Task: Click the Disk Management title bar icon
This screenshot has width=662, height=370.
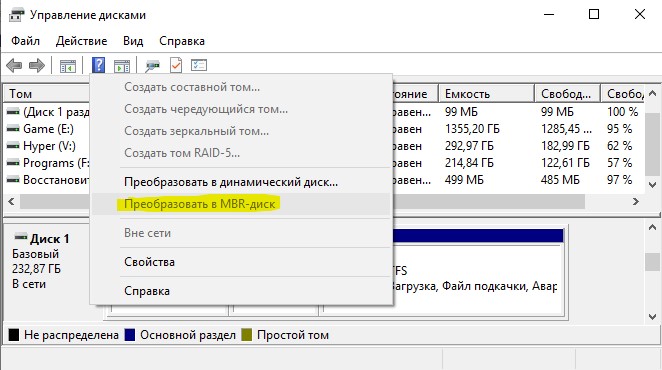Action: coord(16,15)
